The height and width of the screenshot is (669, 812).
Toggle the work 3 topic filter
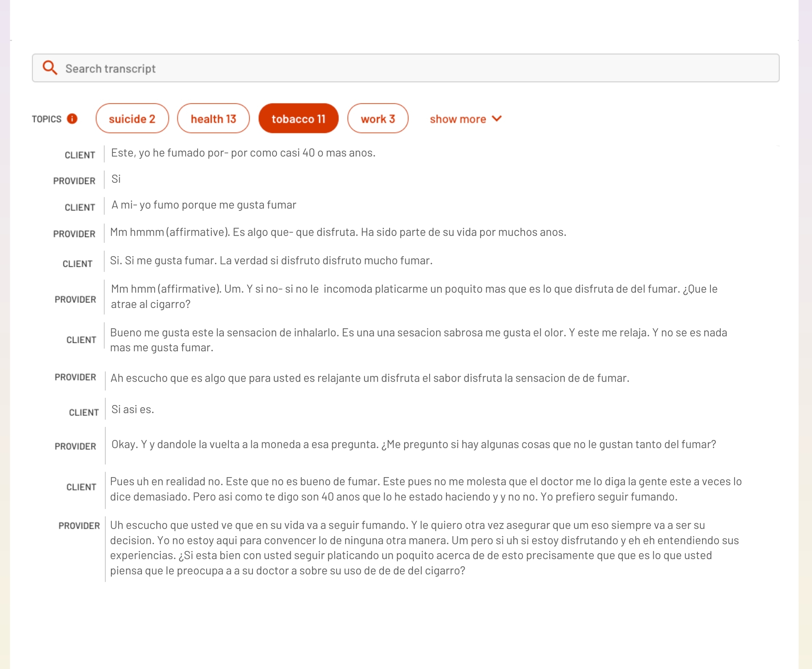(378, 118)
